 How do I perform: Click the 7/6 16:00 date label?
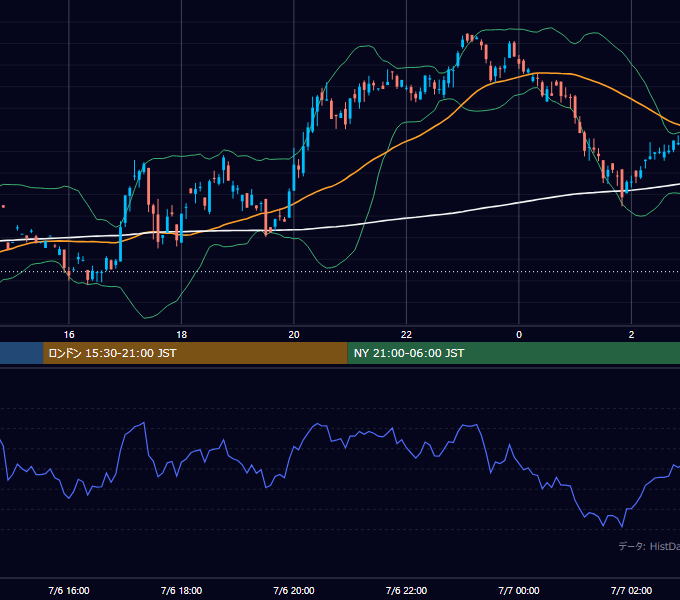pyautogui.click(x=69, y=590)
